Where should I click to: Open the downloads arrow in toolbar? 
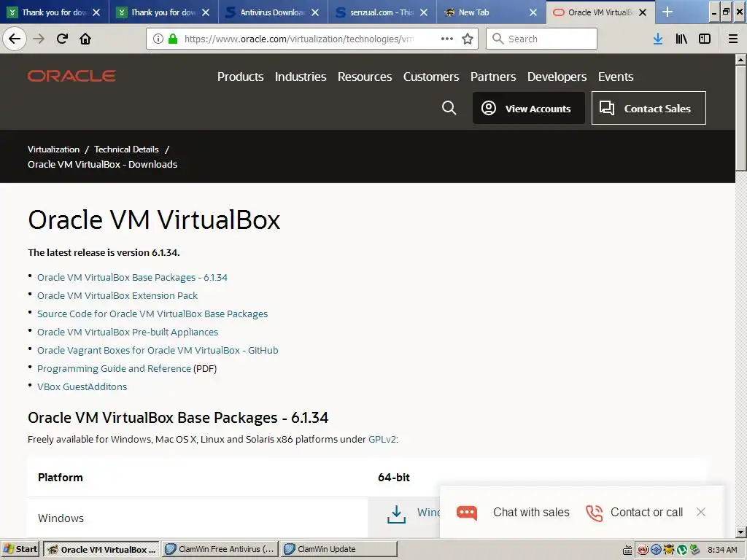tap(658, 39)
